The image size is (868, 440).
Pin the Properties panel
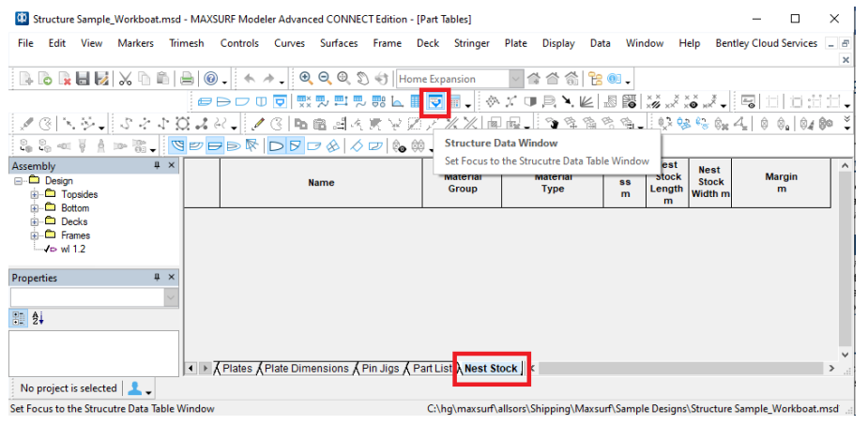[157, 278]
